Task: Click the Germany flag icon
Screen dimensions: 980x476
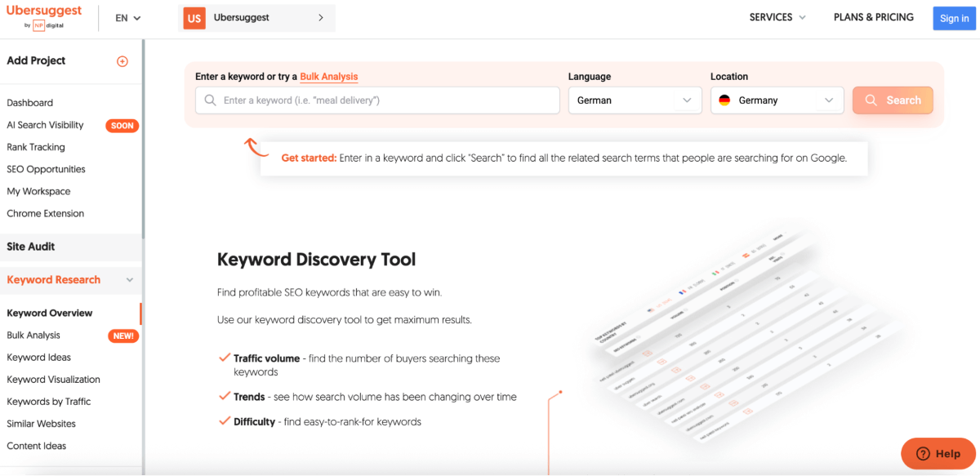Action: 724,100
